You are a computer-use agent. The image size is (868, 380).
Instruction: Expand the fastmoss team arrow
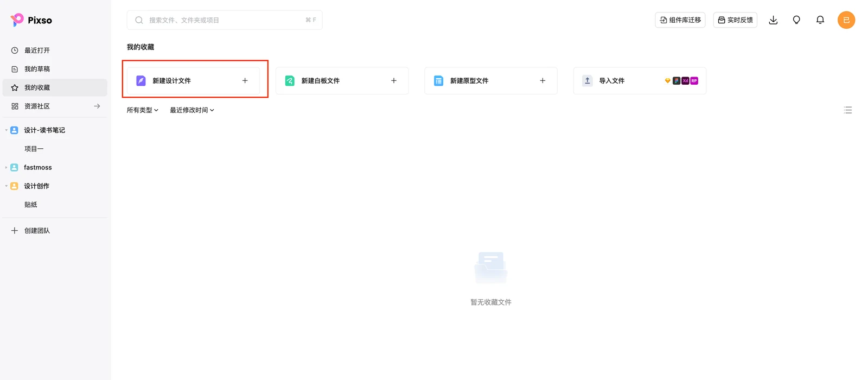pos(7,168)
